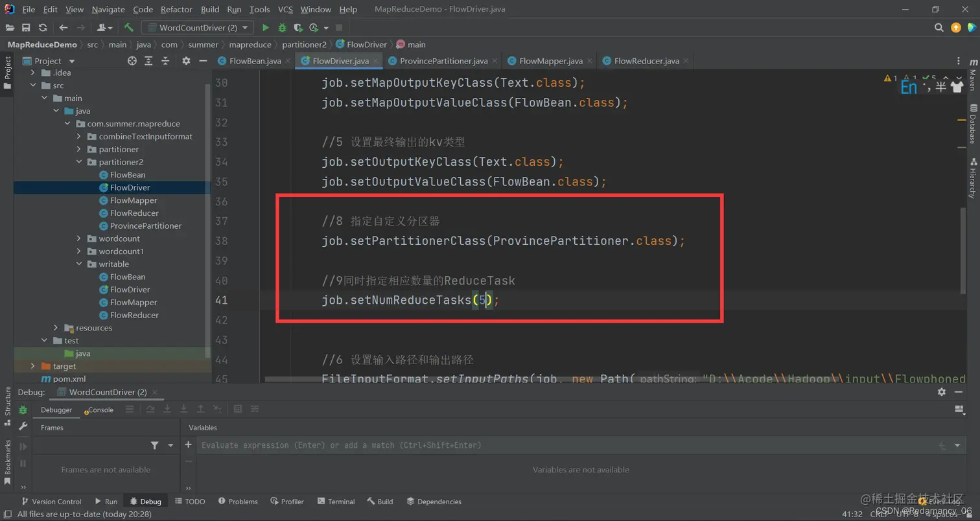980x521 pixels.
Task: Switch to the ProvincePartitioner.java tab
Action: (443, 61)
